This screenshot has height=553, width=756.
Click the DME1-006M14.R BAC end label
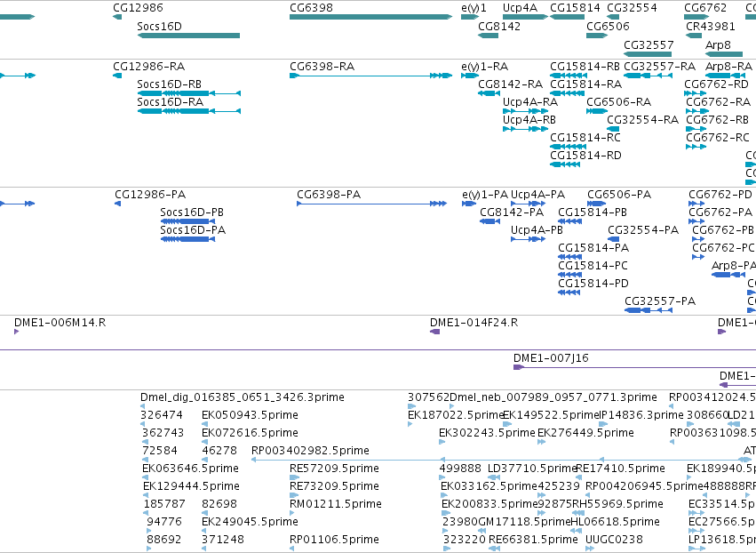tap(60, 323)
